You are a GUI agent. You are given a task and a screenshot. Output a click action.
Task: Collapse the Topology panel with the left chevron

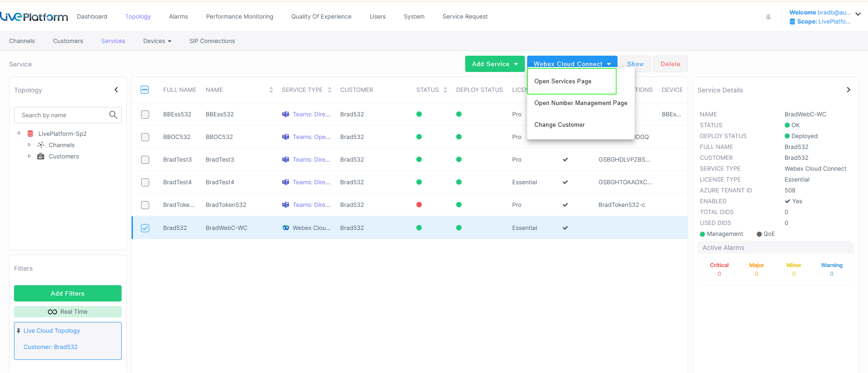[x=116, y=90]
